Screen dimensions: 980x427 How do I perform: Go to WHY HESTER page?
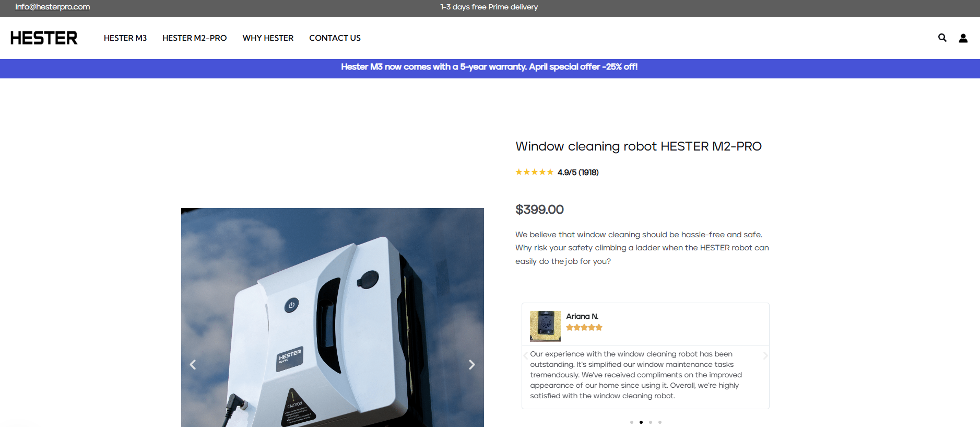(268, 38)
